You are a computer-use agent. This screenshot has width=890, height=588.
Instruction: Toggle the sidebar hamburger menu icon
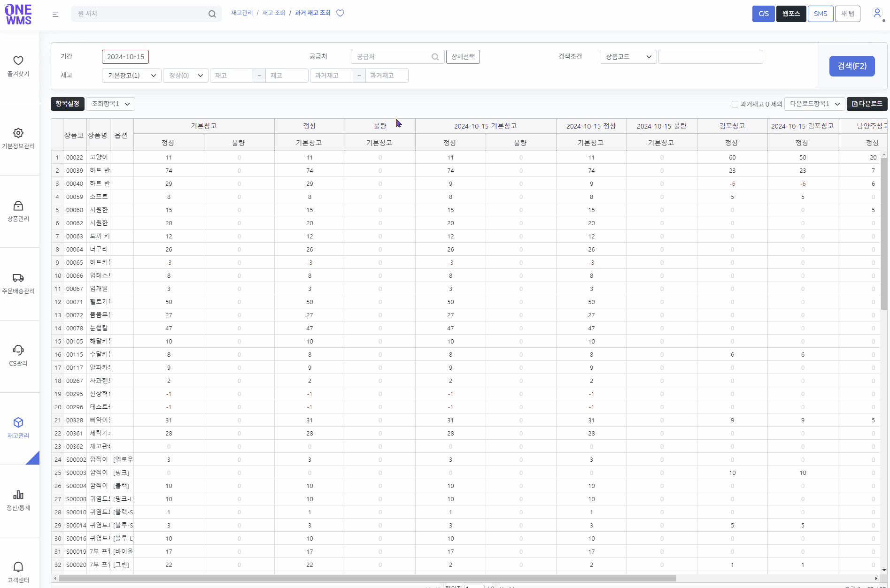point(55,14)
